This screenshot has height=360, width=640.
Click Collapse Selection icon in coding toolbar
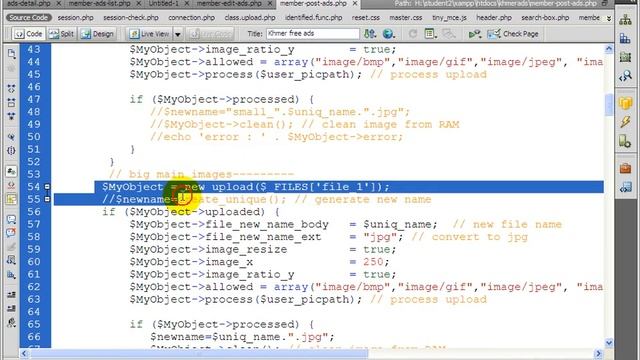click(x=11, y=102)
